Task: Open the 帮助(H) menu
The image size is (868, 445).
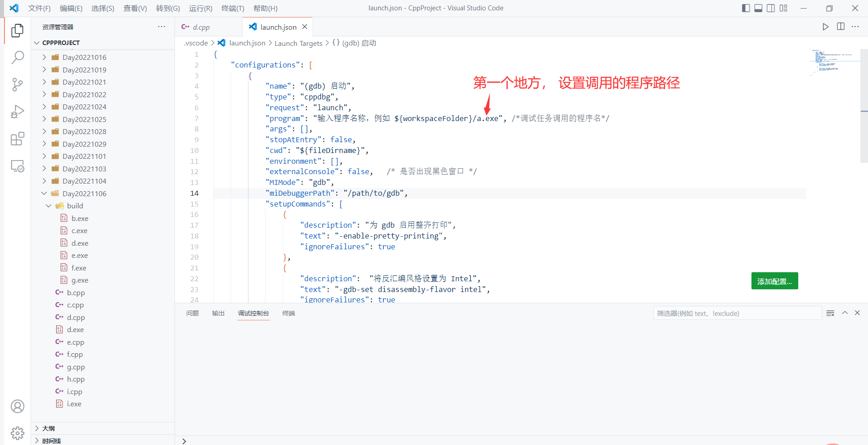Action: coord(265,8)
